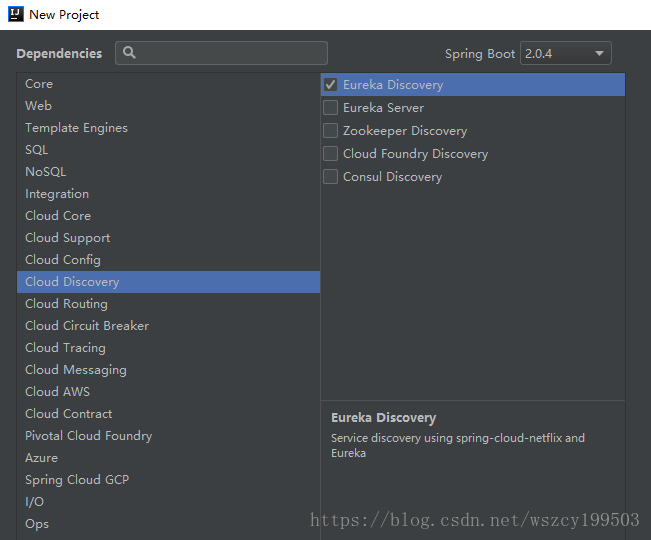Open the Cloud Core category

point(168,216)
